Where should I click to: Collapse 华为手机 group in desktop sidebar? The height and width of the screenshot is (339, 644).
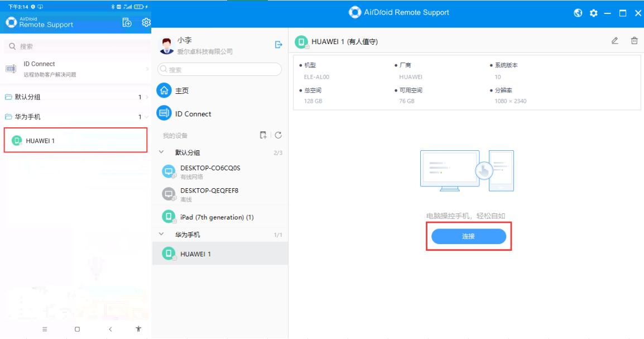[161, 234]
